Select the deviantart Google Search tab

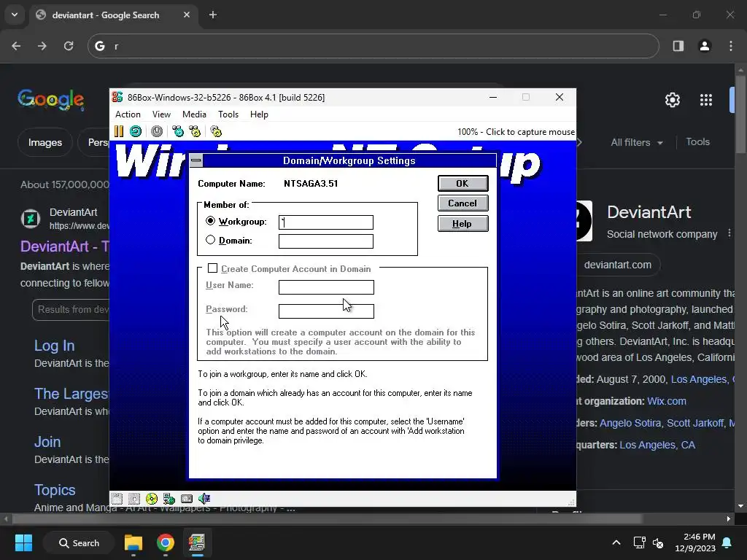pos(113,15)
